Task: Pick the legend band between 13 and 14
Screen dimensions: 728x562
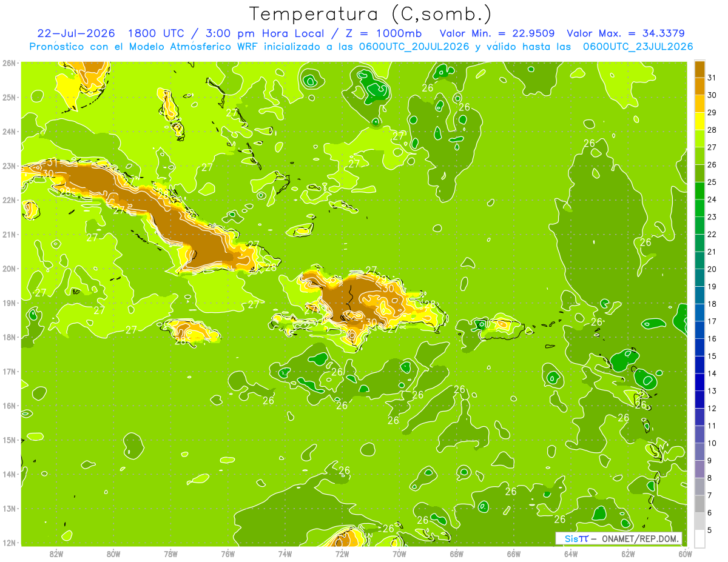Action: pos(699,382)
